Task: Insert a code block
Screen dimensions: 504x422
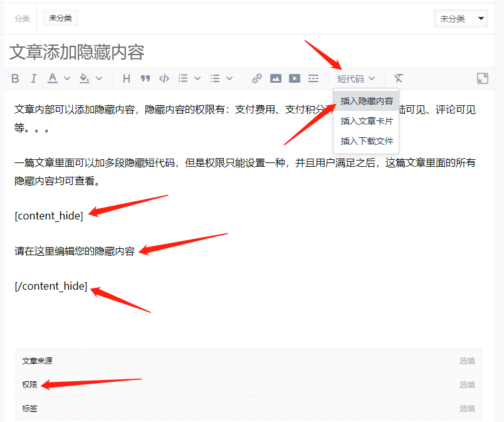Action: click(164, 78)
